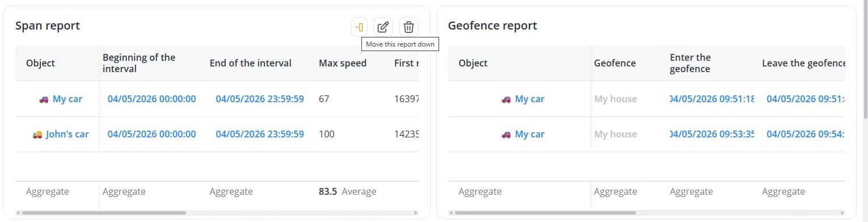Open John's car link in Span report
868x222 pixels.
tap(68, 135)
